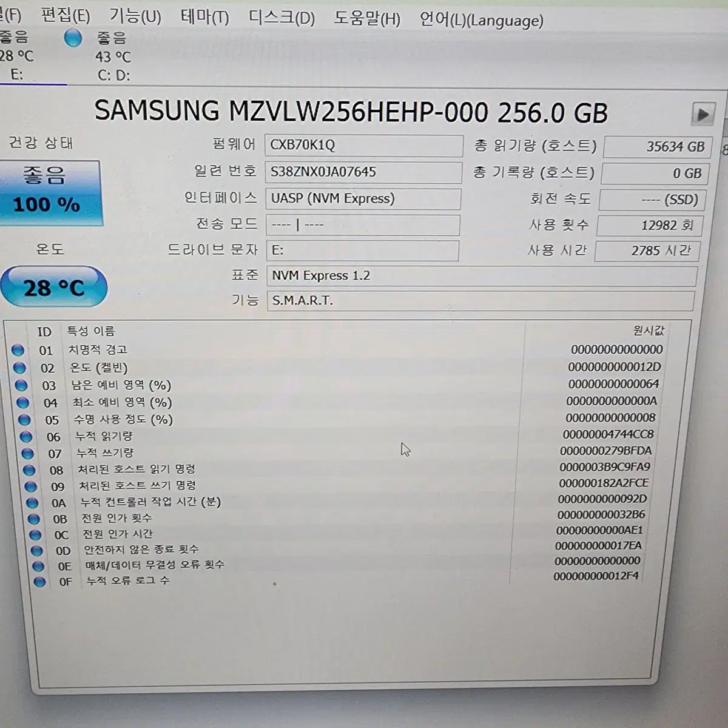Click the status dot for 최소 예비 영역 (%)
728x728 pixels.
(x=22, y=402)
